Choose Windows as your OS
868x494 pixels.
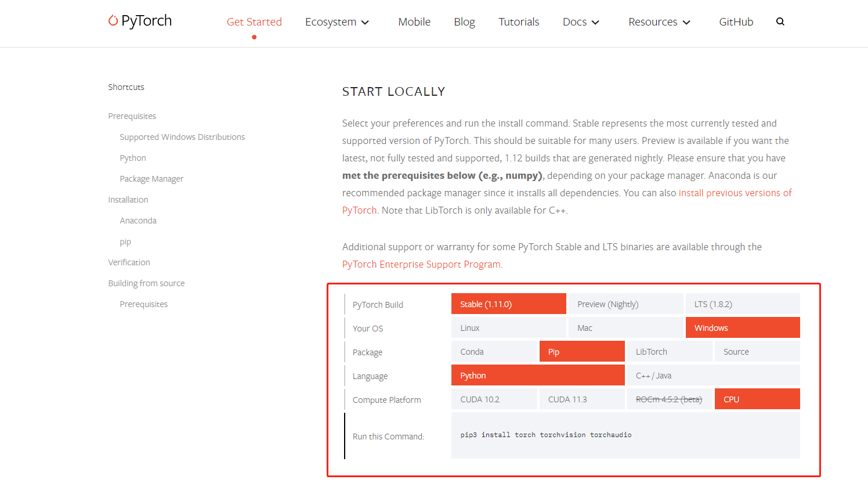743,327
